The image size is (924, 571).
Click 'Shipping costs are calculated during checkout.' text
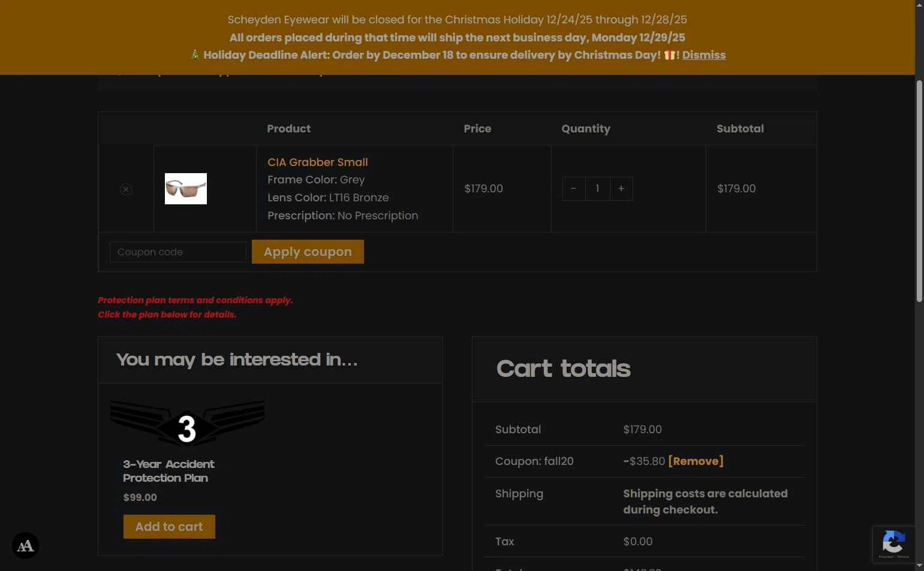tap(705, 501)
